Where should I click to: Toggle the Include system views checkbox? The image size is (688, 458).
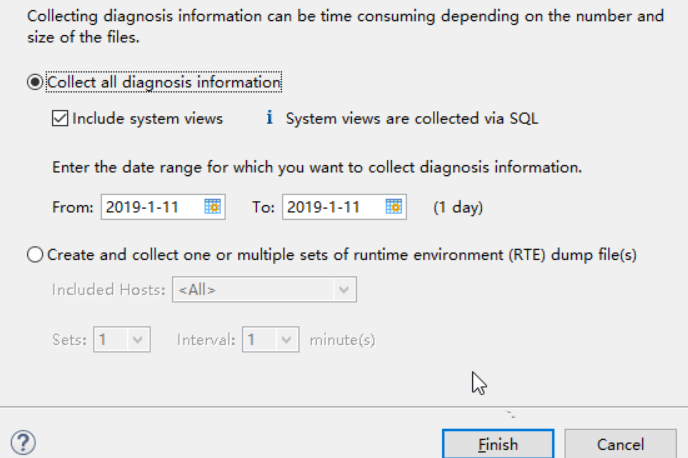[60, 118]
